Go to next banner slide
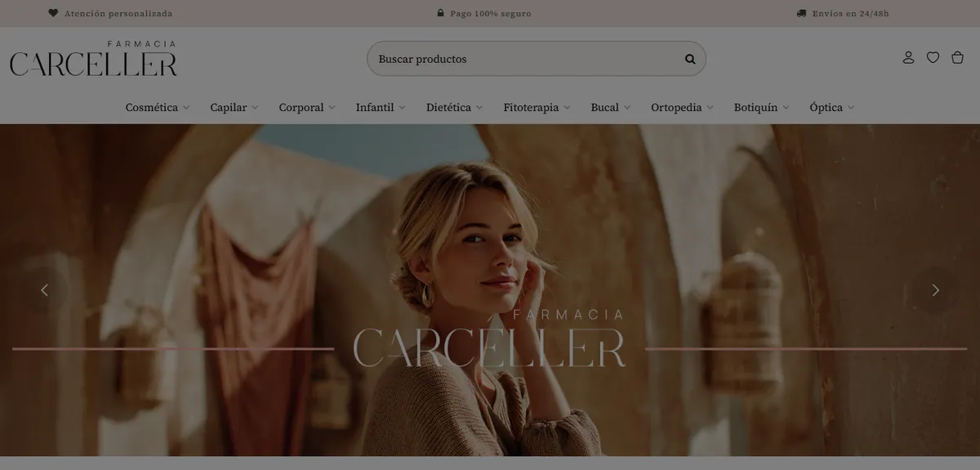Image resolution: width=980 pixels, height=470 pixels. (935, 289)
